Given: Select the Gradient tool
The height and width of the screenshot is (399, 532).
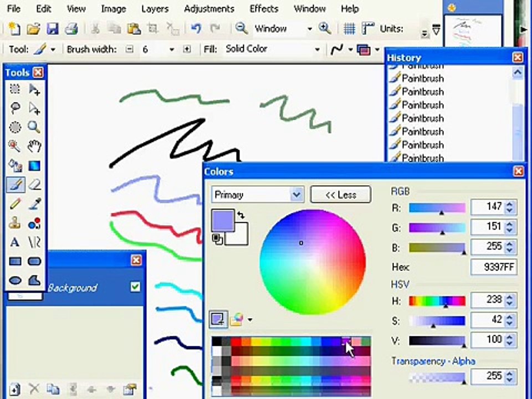Looking at the screenshot, I should tap(34, 166).
